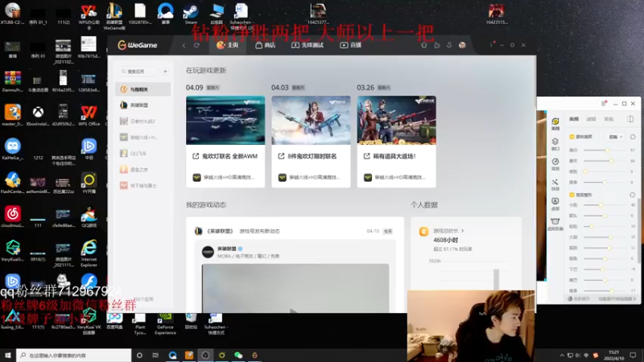
Task: Adjust the 美白 slider valued 57
Action: [605, 150]
